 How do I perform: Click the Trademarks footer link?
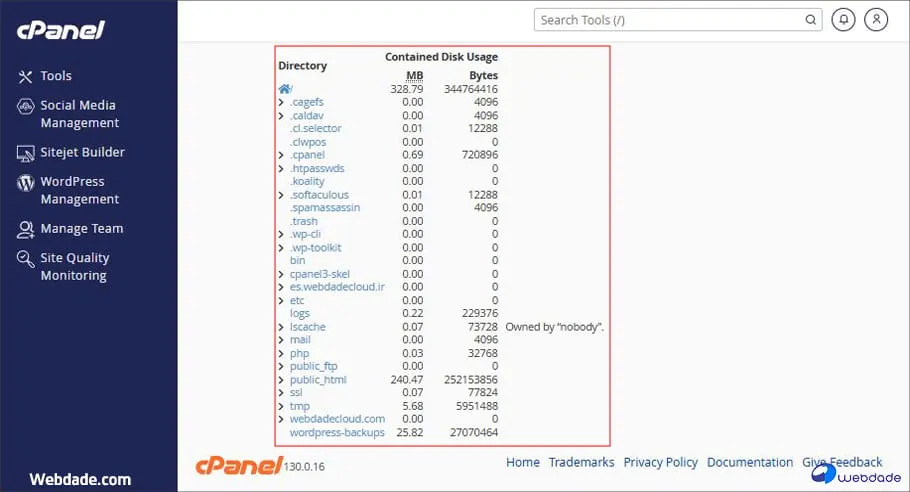click(581, 462)
